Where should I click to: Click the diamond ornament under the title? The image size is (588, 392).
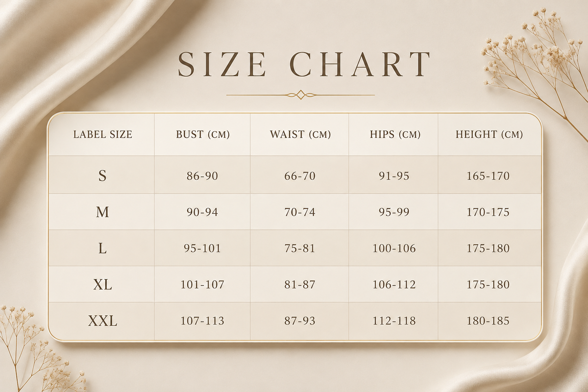pos(300,95)
